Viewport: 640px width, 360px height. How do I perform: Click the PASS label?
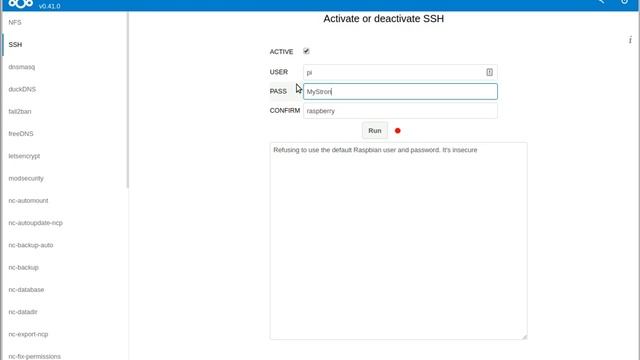pyautogui.click(x=278, y=91)
